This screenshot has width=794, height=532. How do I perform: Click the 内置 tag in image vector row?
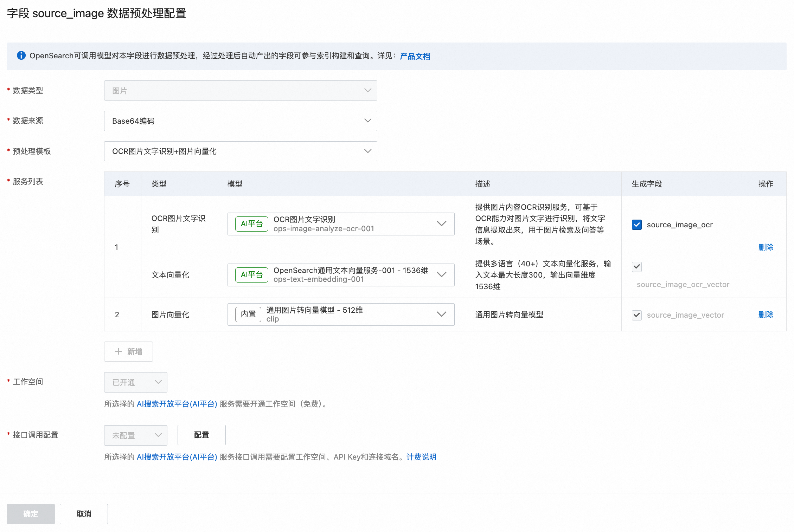click(248, 314)
